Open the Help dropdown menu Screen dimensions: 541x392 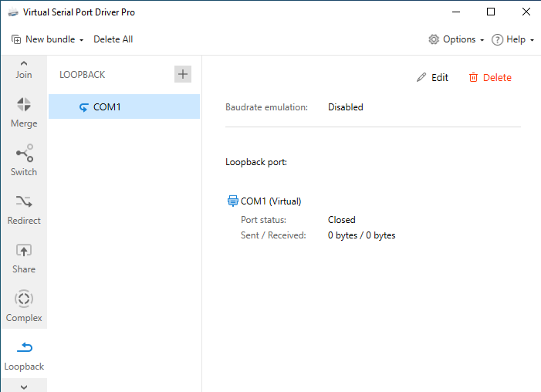point(512,39)
